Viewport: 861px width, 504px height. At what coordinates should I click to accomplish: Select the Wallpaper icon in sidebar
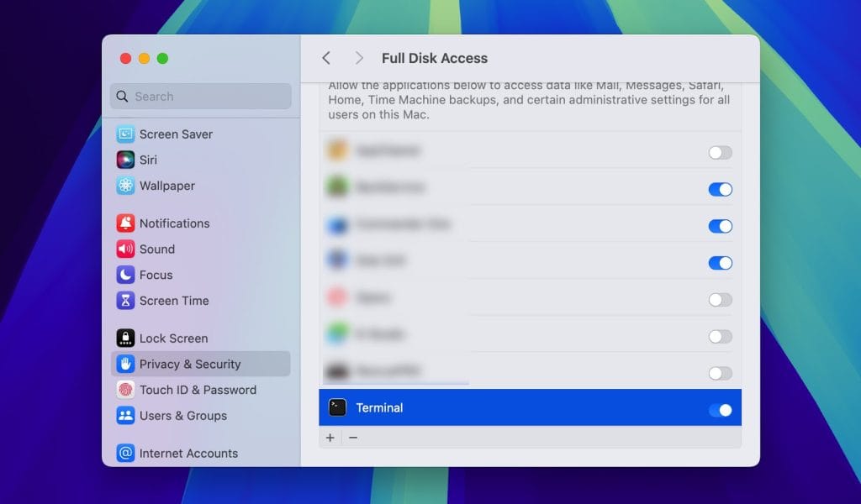tap(125, 186)
